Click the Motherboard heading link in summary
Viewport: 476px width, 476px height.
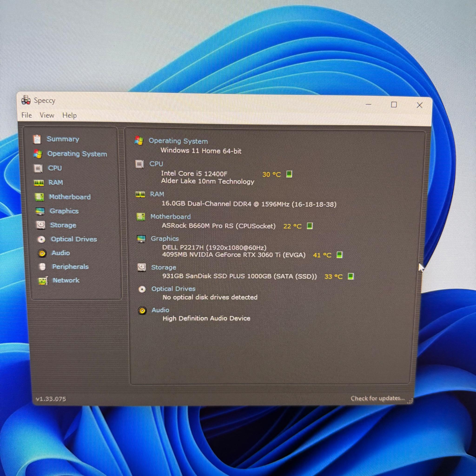(x=171, y=217)
